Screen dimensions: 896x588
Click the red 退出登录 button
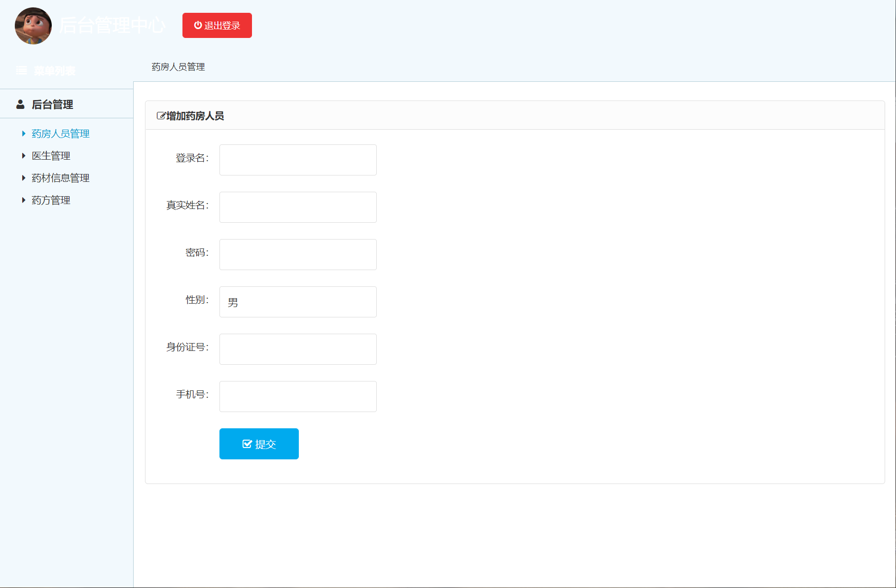[x=217, y=25]
